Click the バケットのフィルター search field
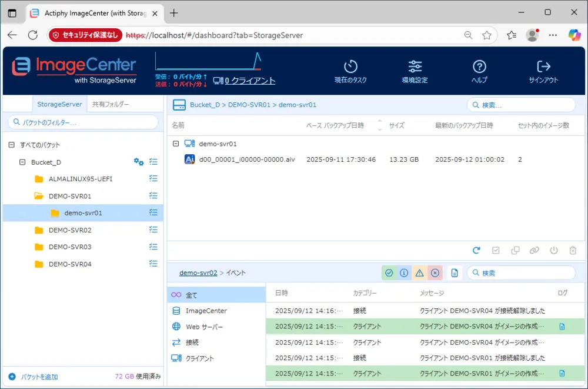The height and width of the screenshot is (389, 588). coord(82,122)
